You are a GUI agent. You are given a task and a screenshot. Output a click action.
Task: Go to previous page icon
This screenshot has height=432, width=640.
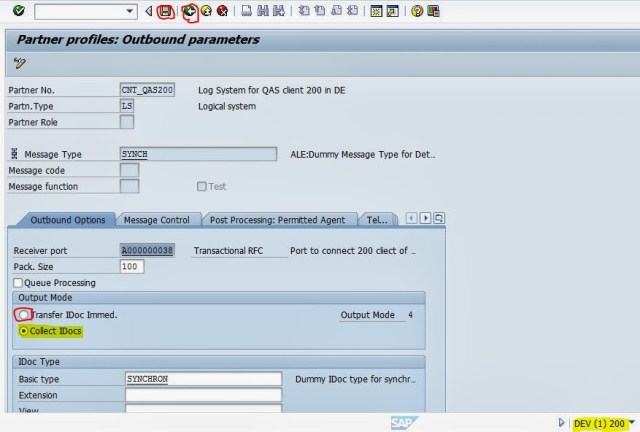coord(320,11)
